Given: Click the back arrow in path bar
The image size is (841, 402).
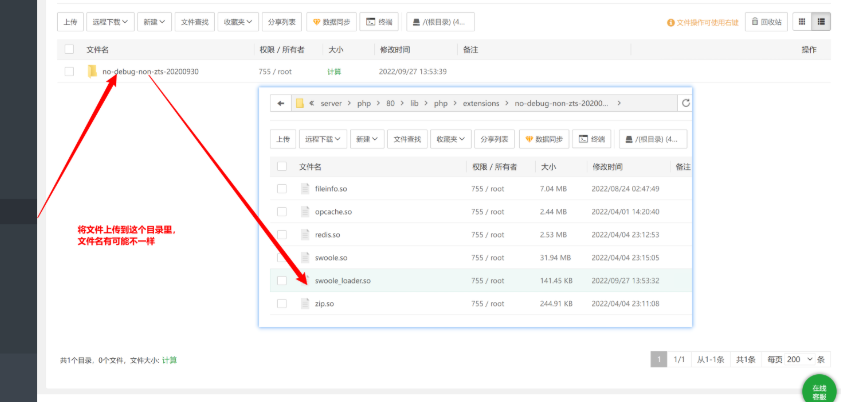Looking at the screenshot, I should click(281, 103).
